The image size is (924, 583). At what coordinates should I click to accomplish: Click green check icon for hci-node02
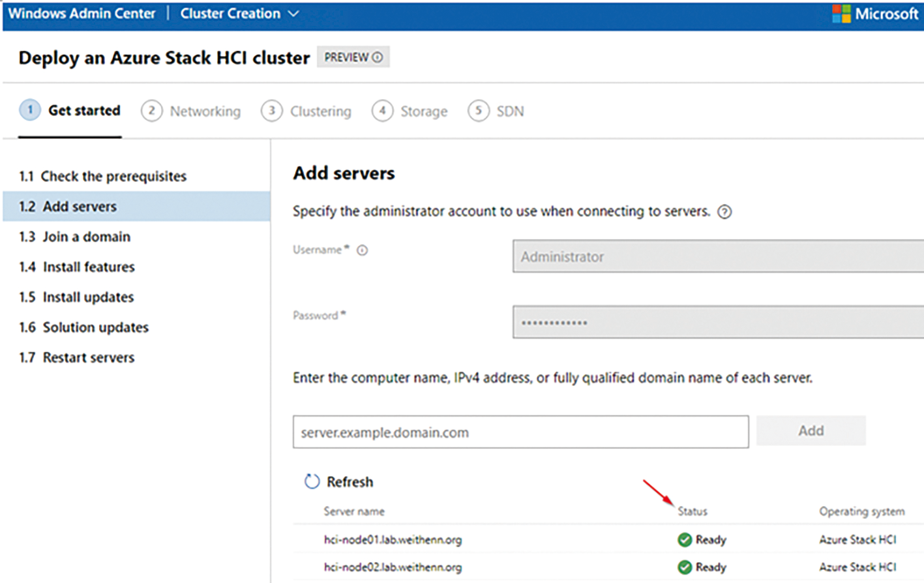point(685,567)
